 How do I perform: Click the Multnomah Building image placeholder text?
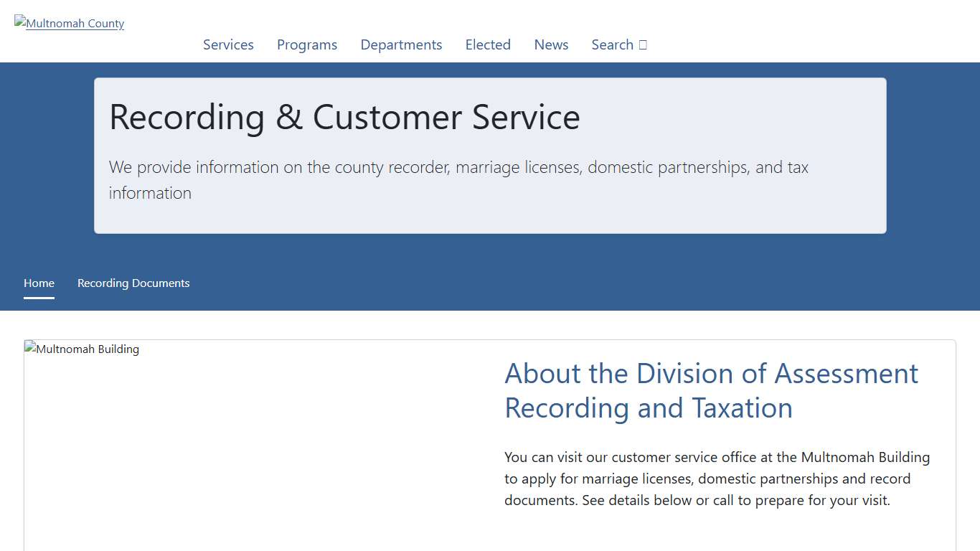[81, 349]
